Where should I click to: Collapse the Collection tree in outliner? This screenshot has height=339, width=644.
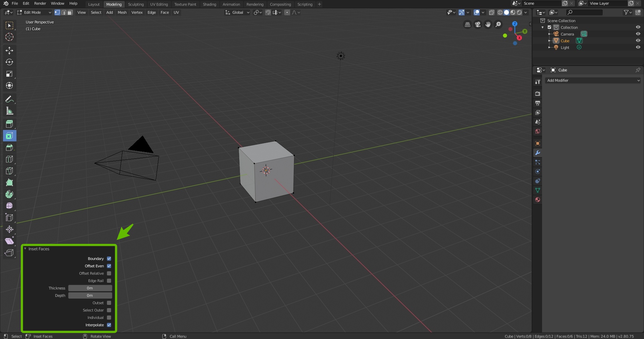[x=543, y=27]
